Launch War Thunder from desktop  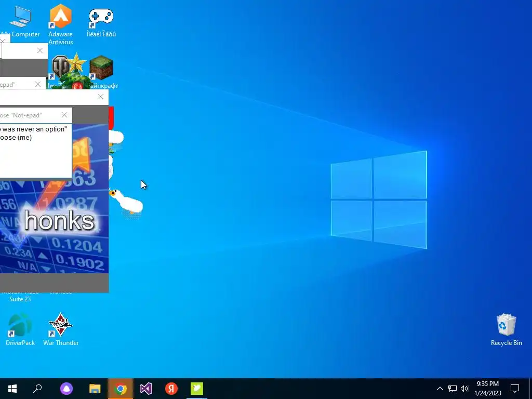click(61, 329)
